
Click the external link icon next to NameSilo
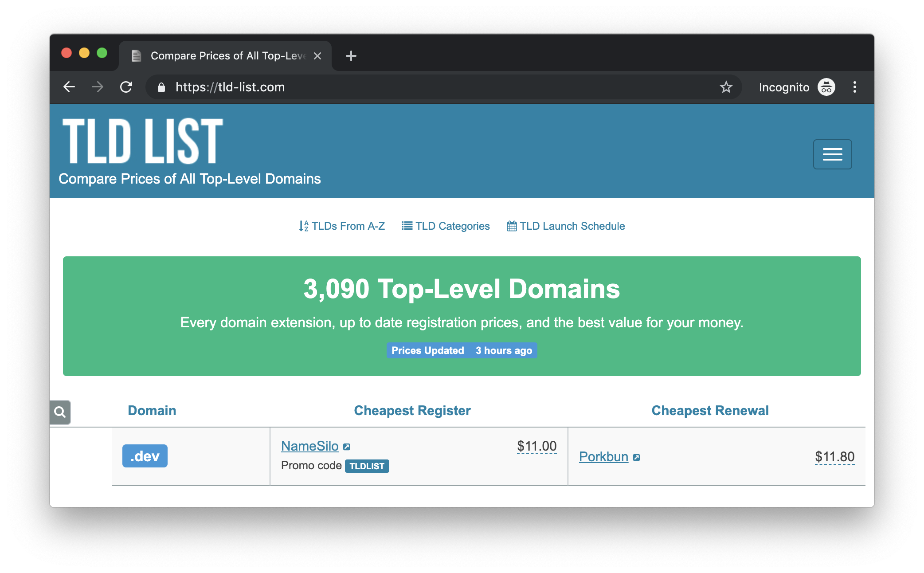[x=347, y=447]
